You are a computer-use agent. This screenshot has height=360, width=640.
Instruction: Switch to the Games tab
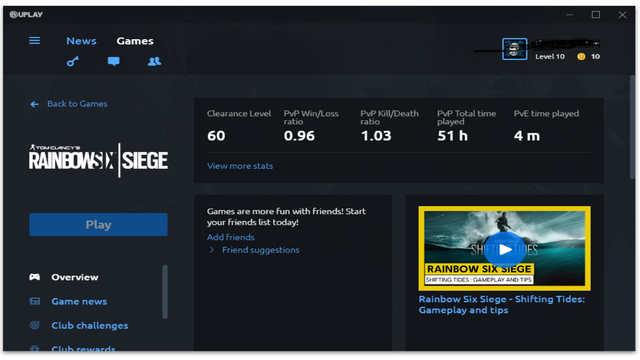click(x=135, y=41)
